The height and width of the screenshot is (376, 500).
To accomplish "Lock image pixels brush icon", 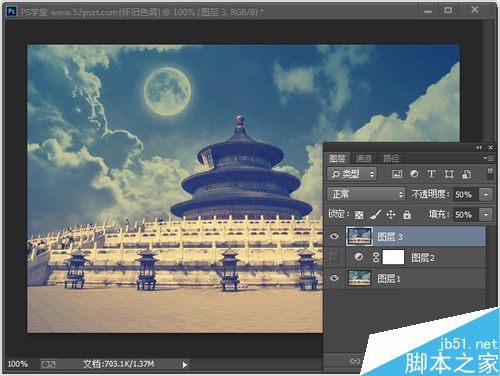I will coord(375,214).
